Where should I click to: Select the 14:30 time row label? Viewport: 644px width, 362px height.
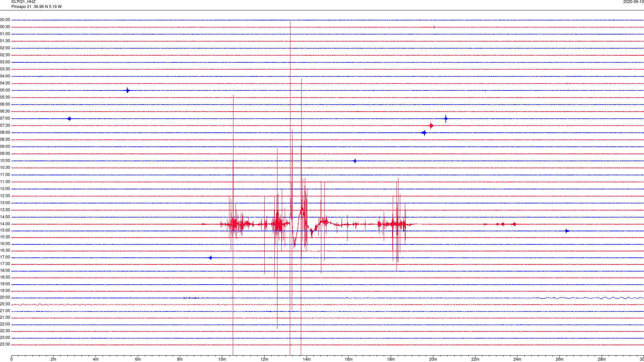point(5,224)
